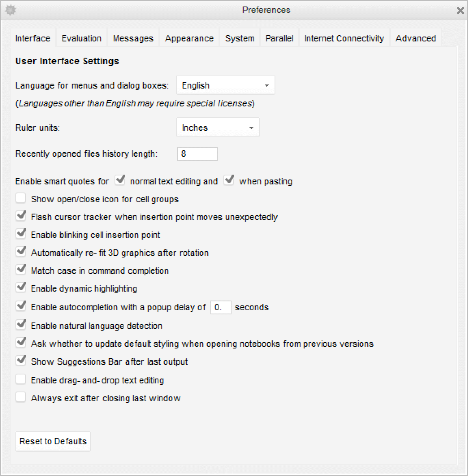Switch to the Evaluation tab
476x476 pixels.
(x=81, y=38)
